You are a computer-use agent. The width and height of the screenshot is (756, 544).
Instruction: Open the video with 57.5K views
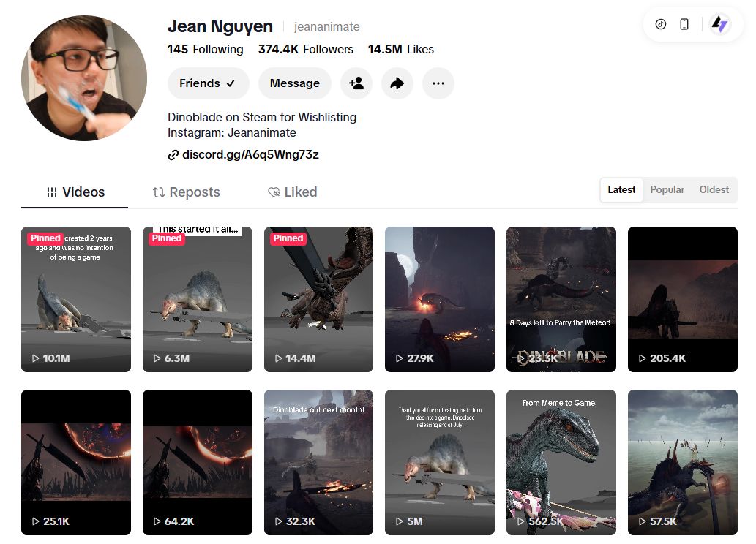[683, 463]
